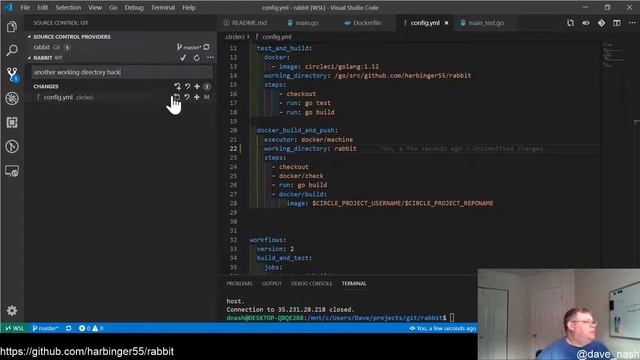Image resolution: width=640 pixels, height=360 pixels.
Task: Open the Edit menu
Action: (x=42, y=7)
